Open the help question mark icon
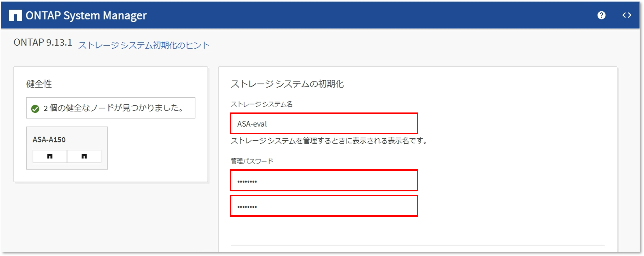The width and height of the screenshot is (644, 256). coord(601,15)
